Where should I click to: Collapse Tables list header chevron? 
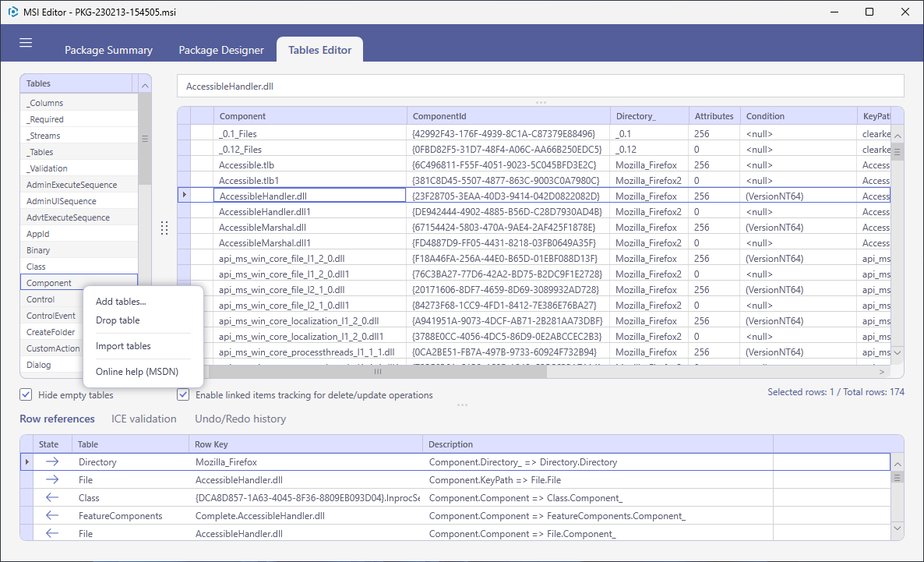coord(145,86)
